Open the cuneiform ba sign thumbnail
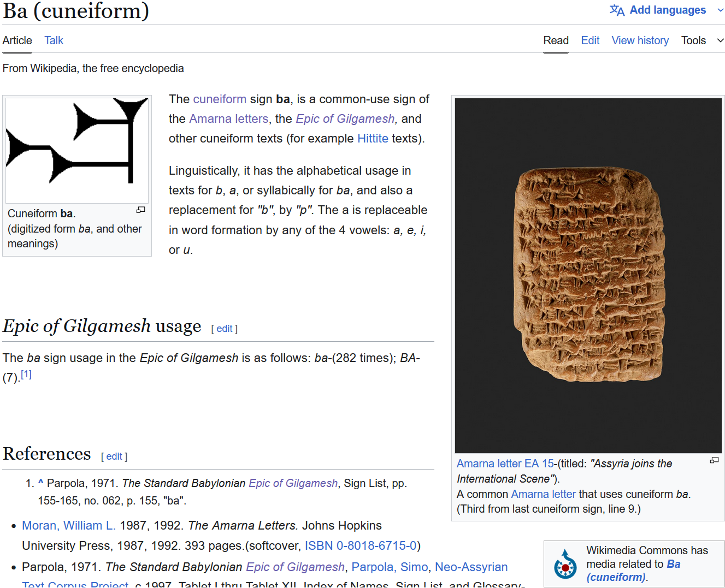Viewport: 725px width, 588px height. coord(77,150)
